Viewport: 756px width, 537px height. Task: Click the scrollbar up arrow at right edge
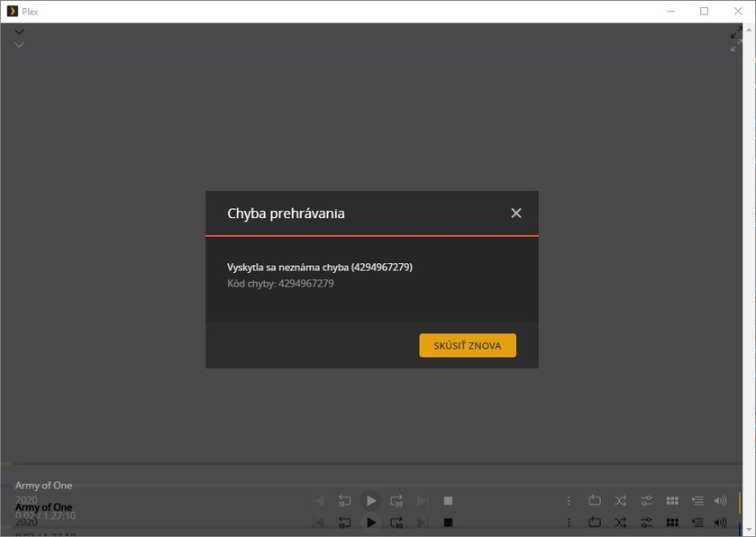[750, 30]
